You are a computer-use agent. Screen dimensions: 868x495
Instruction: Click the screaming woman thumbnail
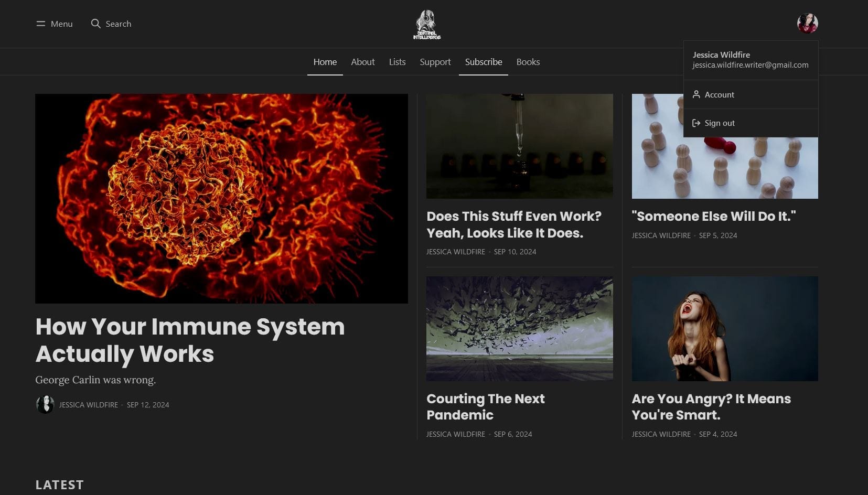pos(725,328)
